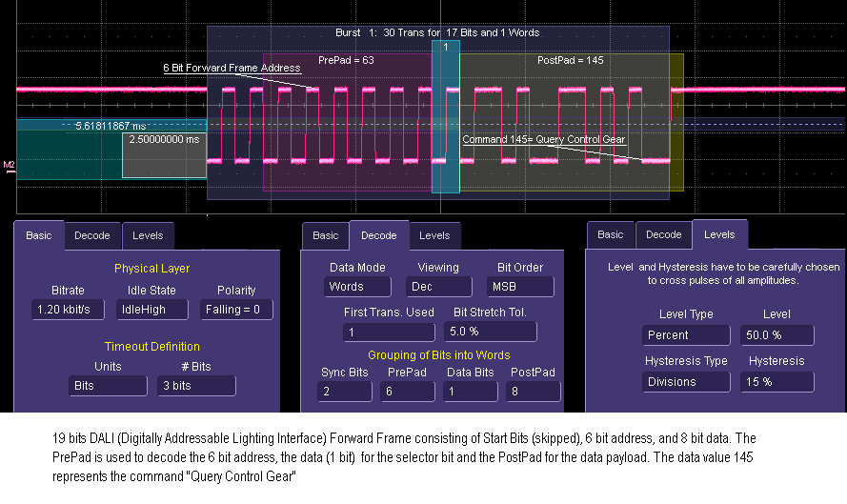847x504 pixels.
Task: Open Decode tab in the Physical Layer panel
Action: tap(92, 235)
